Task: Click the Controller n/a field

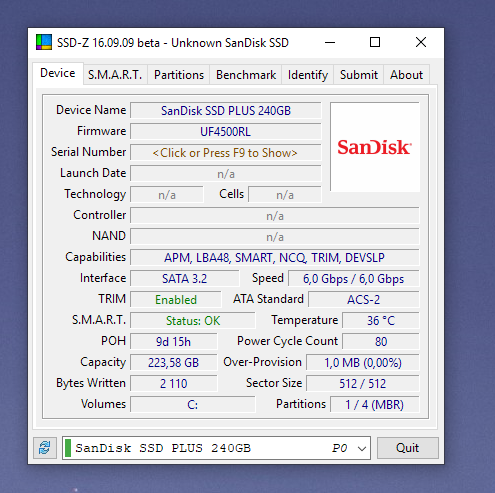Action: tap(275, 216)
